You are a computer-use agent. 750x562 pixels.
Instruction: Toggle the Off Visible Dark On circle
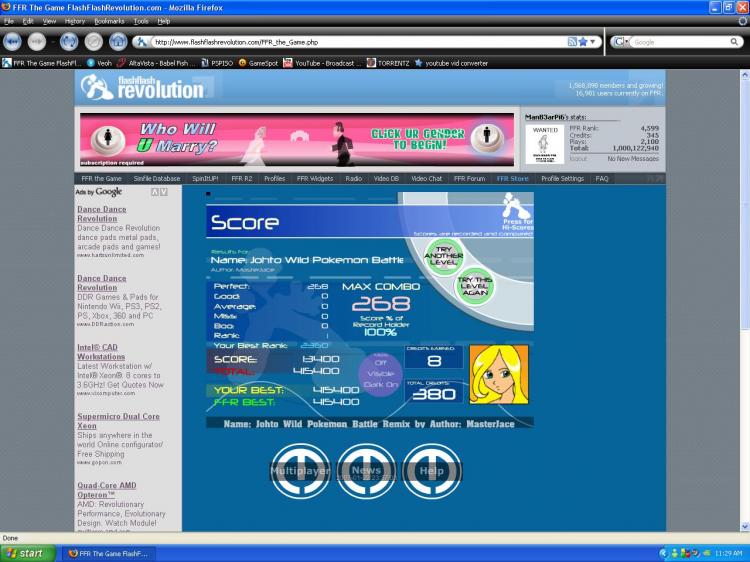click(x=381, y=374)
